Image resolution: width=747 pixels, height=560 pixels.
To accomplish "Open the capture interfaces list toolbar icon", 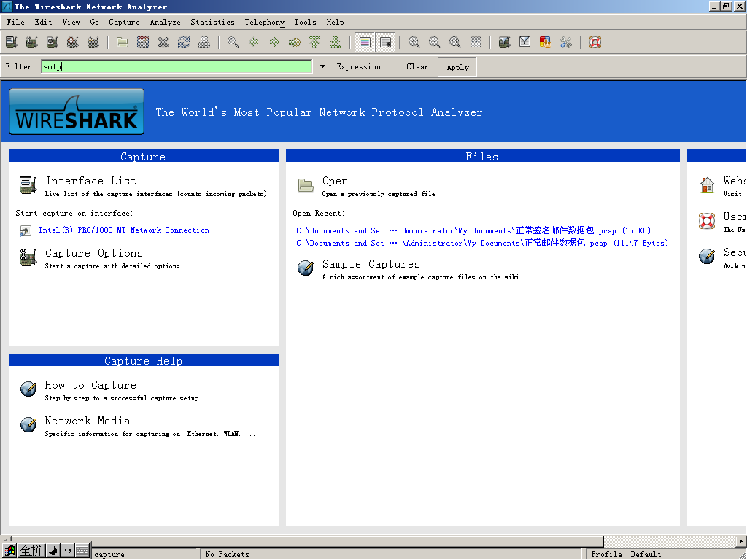I will tap(12, 42).
